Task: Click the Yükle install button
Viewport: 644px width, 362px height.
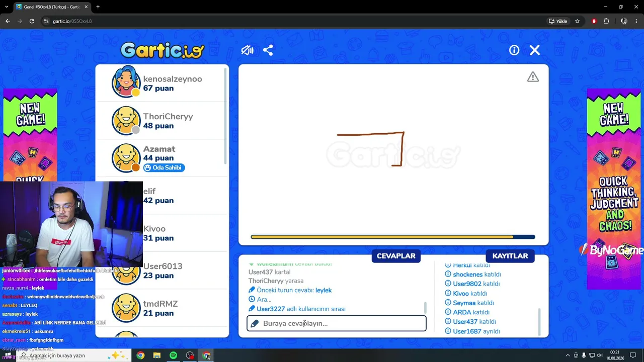Action: pos(558,21)
